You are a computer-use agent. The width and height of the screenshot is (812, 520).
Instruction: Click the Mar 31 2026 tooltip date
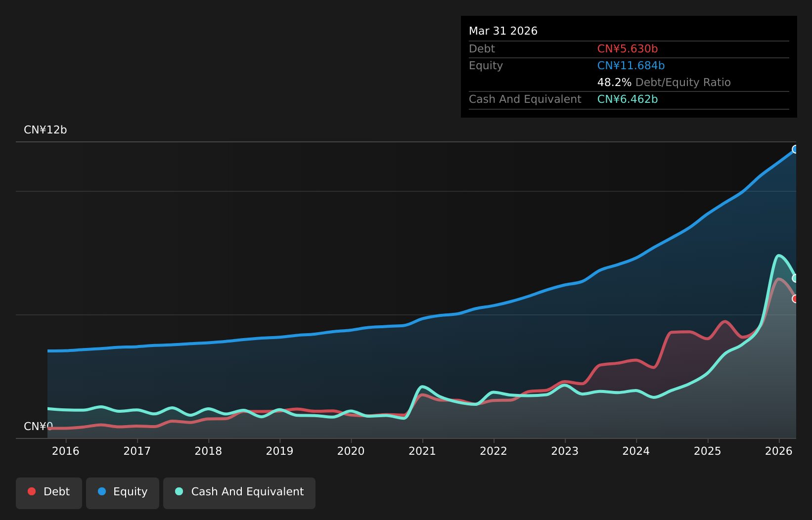tap(503, 31)
